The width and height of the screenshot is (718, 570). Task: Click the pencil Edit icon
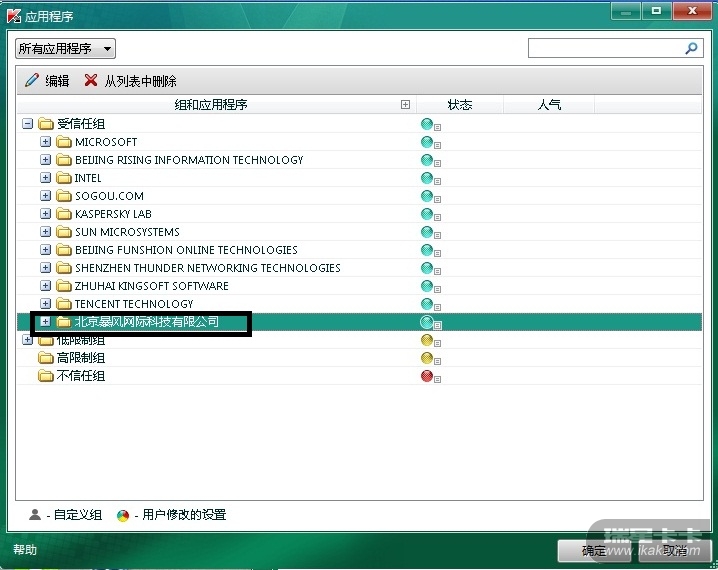click(32, 80)
